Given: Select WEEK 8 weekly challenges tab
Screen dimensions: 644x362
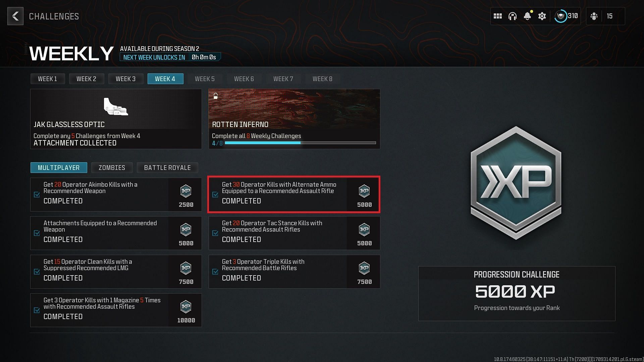Looking at the screenshot, I should coord(322,79).
